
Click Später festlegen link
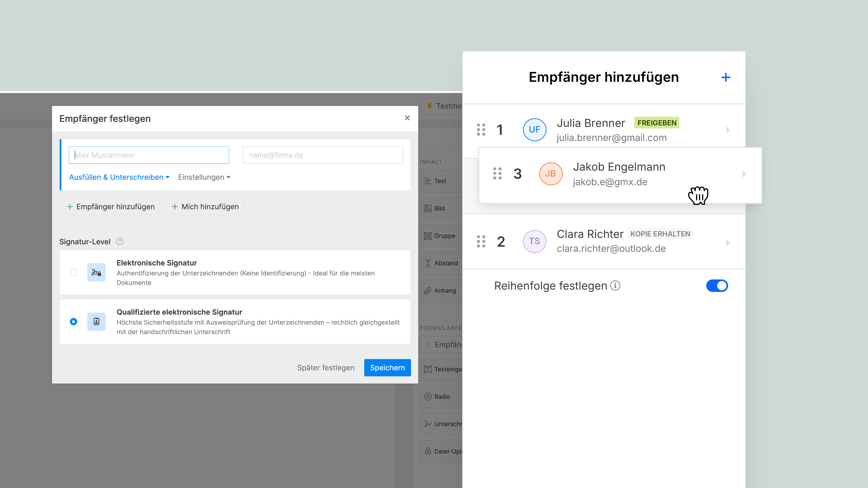pyautogui.click(x=325, y=367)
